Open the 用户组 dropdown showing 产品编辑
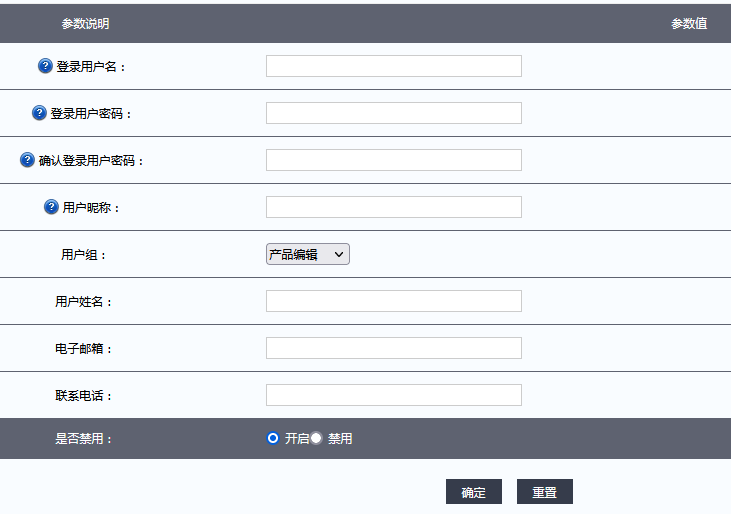Viewport: 731px width, 514px height. pos(308,255)
